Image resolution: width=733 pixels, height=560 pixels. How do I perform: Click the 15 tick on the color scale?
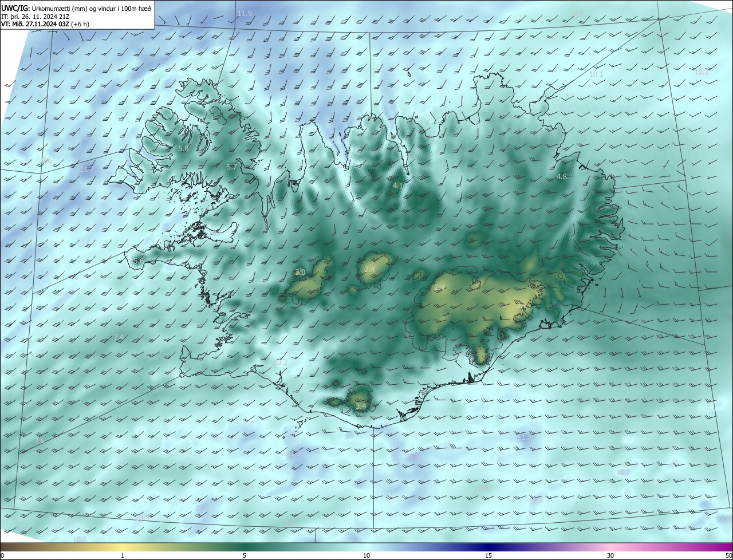[488, 555]
